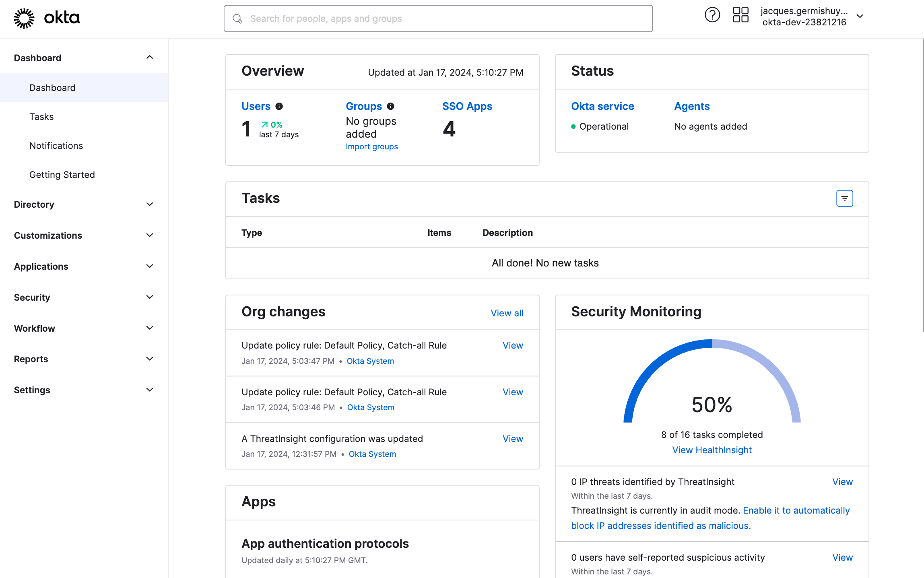Screen dimensions: 924x578
Task: Open the apps grid icon
Action: pyautogui.click(x=740, y=15)
